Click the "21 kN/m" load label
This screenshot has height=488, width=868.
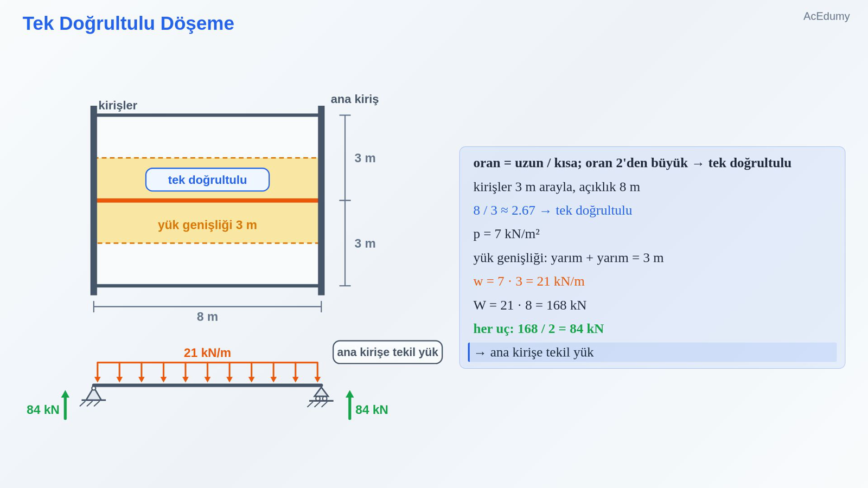[x=207, y=353]
